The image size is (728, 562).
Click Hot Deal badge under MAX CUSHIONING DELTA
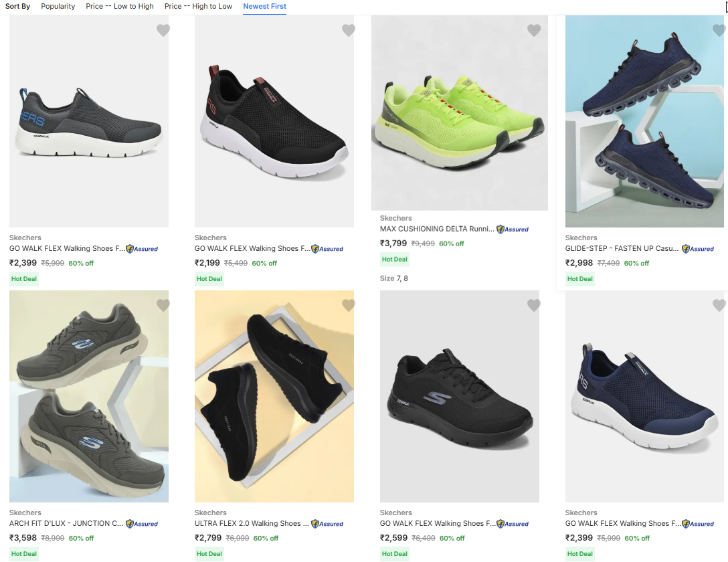pyautogui.click(x=394, y=260)
